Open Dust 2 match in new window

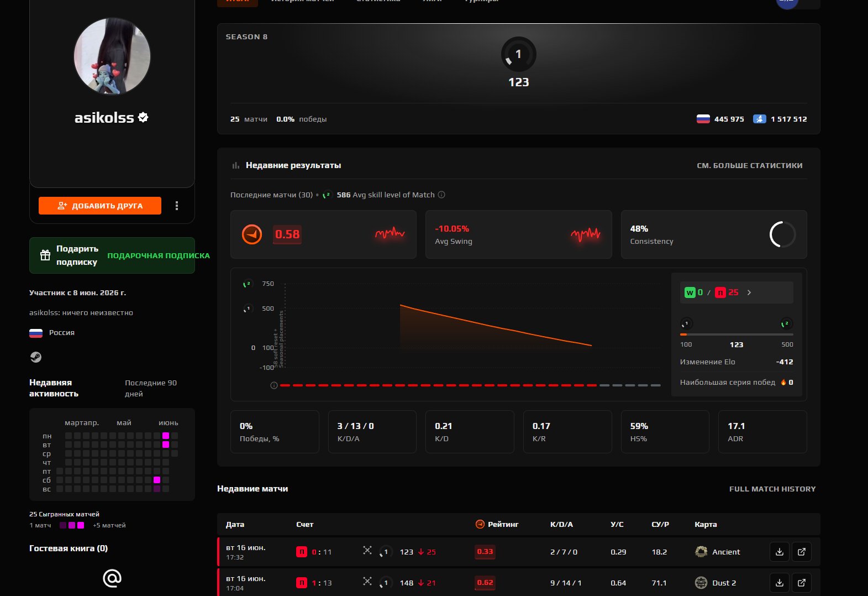click(x=802, y=583)
